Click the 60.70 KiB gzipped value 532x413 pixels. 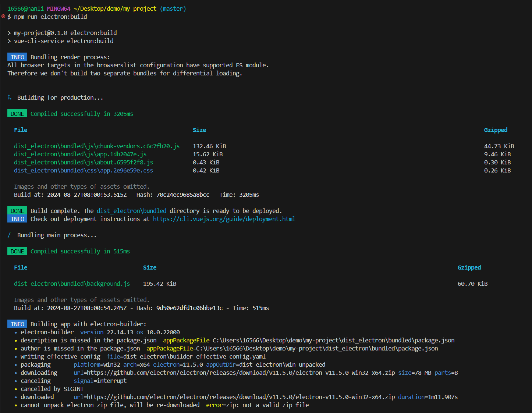coord(473,284)
